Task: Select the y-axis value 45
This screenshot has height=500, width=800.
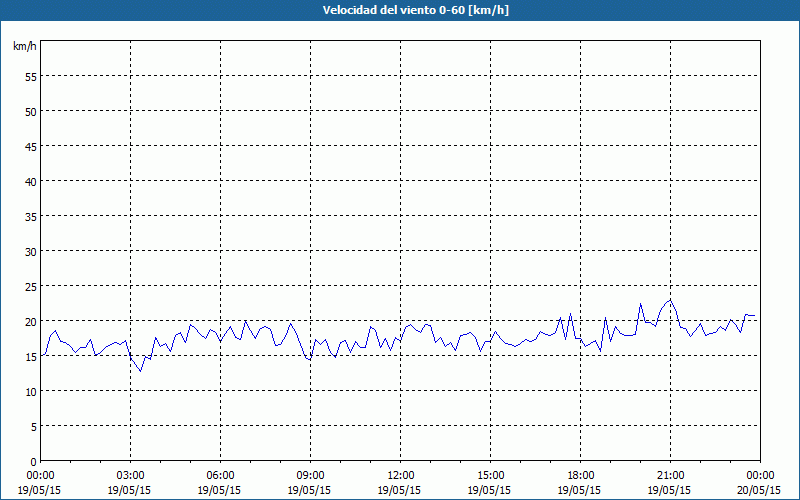Action: 31,146
